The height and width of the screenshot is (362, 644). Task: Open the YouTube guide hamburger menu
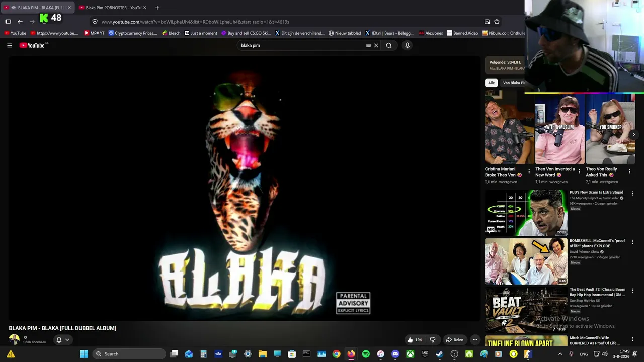[10, 45]
